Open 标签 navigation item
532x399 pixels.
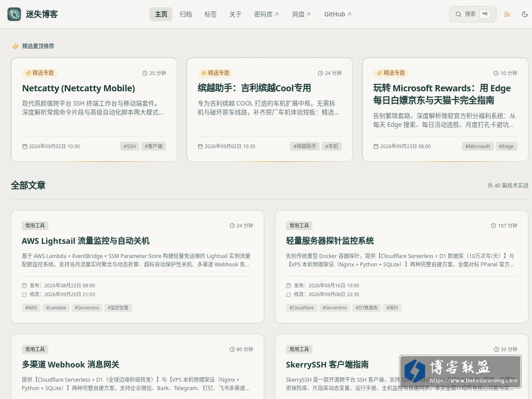pyautogui.click(x=211, y=14)
